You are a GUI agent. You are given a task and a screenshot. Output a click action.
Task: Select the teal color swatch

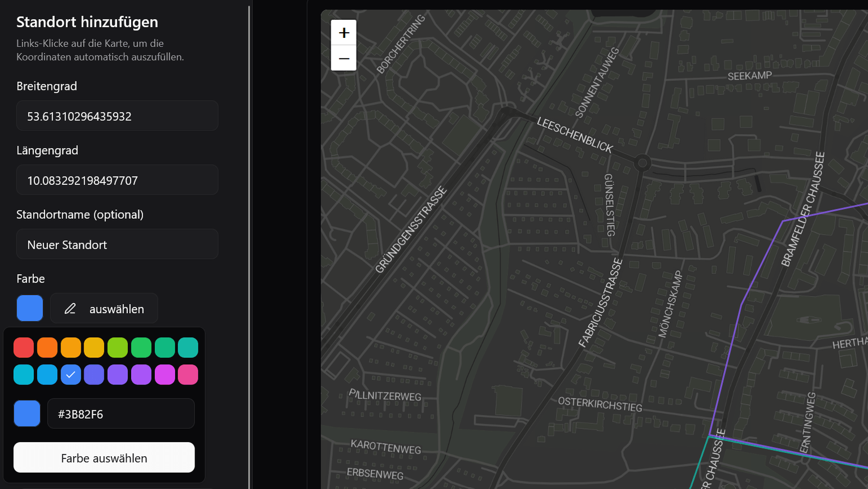point(188,348)
